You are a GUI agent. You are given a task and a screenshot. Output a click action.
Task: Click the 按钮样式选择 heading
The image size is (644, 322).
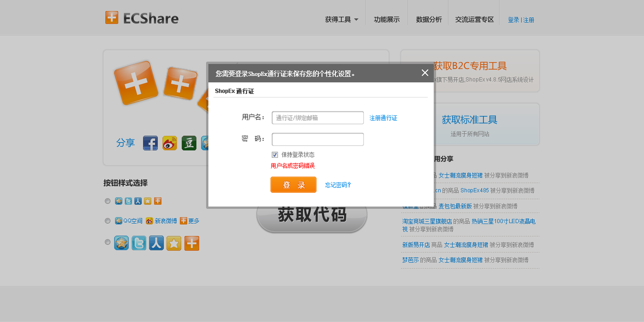pyautogui.click(x=126, y=183)
